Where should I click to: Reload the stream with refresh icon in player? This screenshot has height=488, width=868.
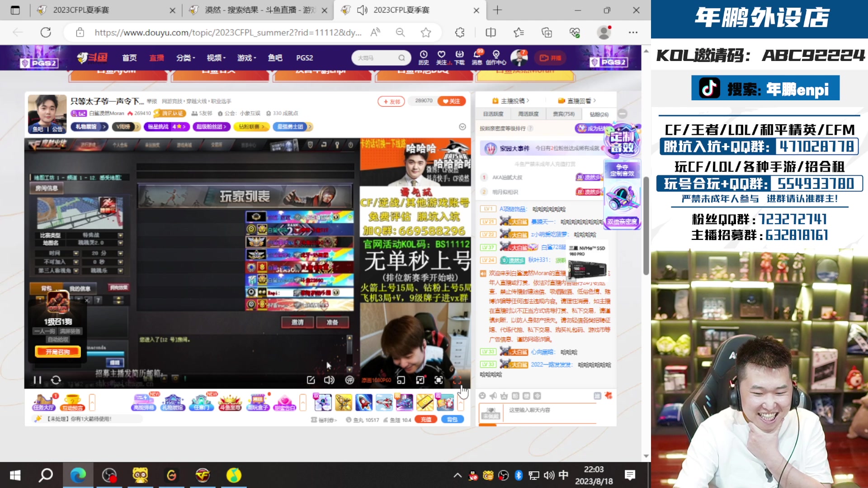(56, 380)
